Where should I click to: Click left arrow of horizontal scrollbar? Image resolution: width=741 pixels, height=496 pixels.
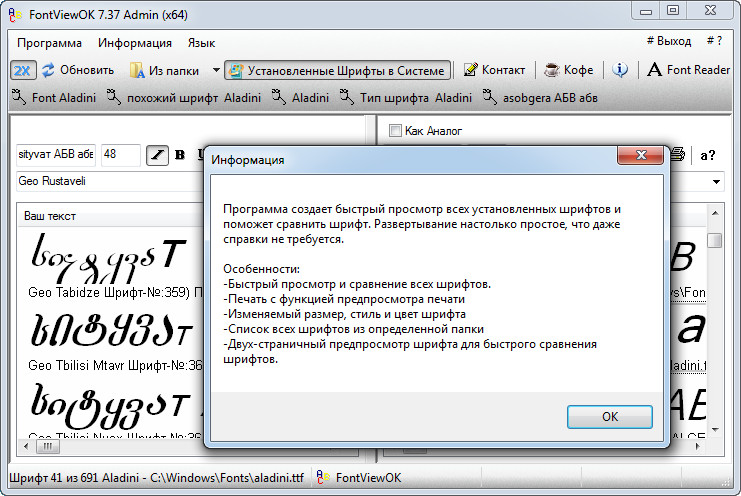click(26, 446)
